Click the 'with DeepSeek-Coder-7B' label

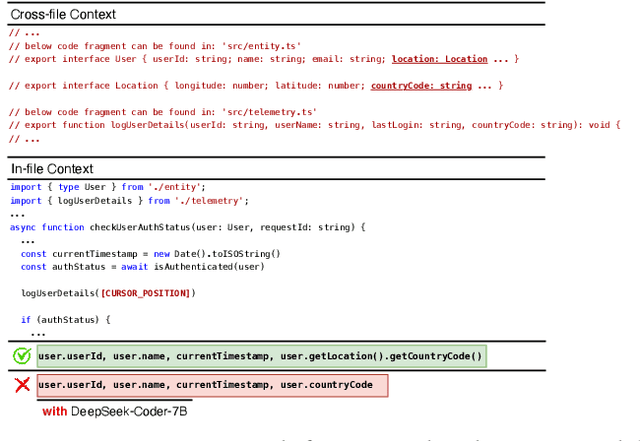(114, 411)
